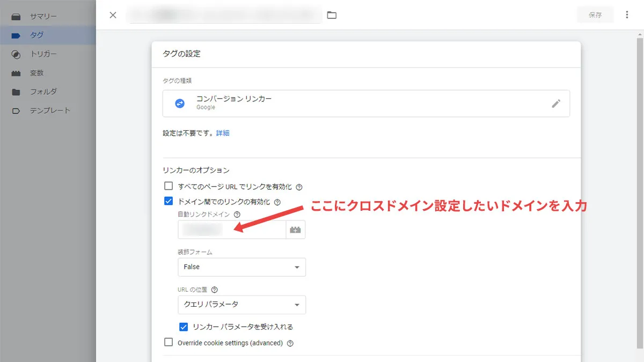The height and width of the screenshot is (362, 644).
Task: Disable リンカー パラメータを受け入れる
Action: click(x=184, y=326)
